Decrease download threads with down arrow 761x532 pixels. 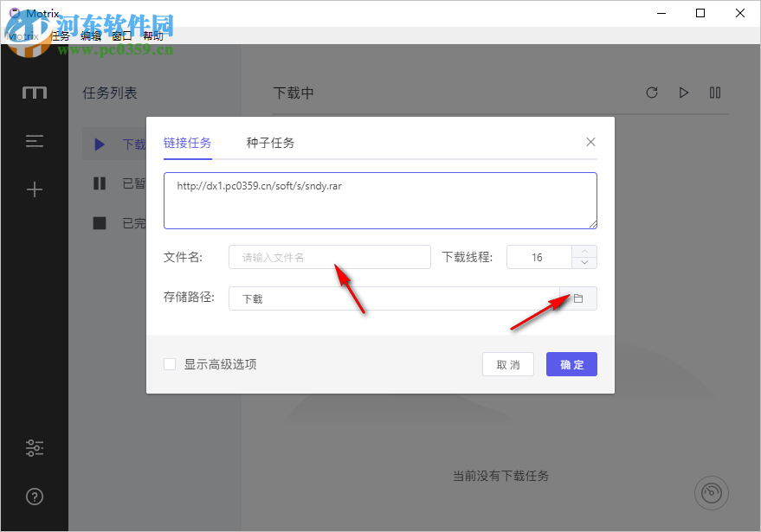click(584, 262)
